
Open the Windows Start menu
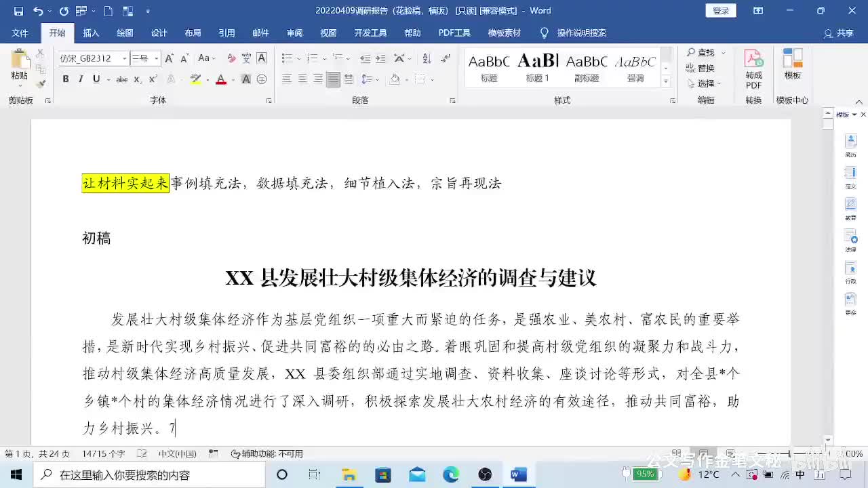[x=16, y=474]
